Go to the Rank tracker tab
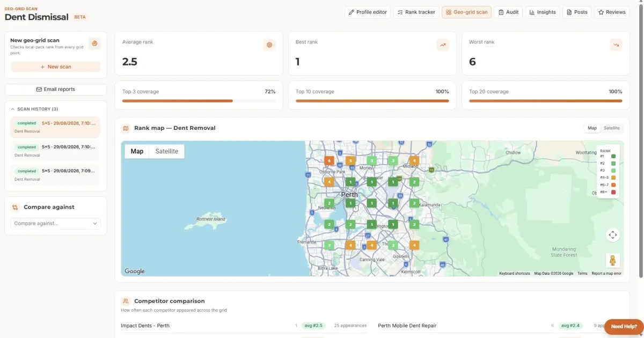The width and height of the screenshot is (644, 338). [416, 12]
